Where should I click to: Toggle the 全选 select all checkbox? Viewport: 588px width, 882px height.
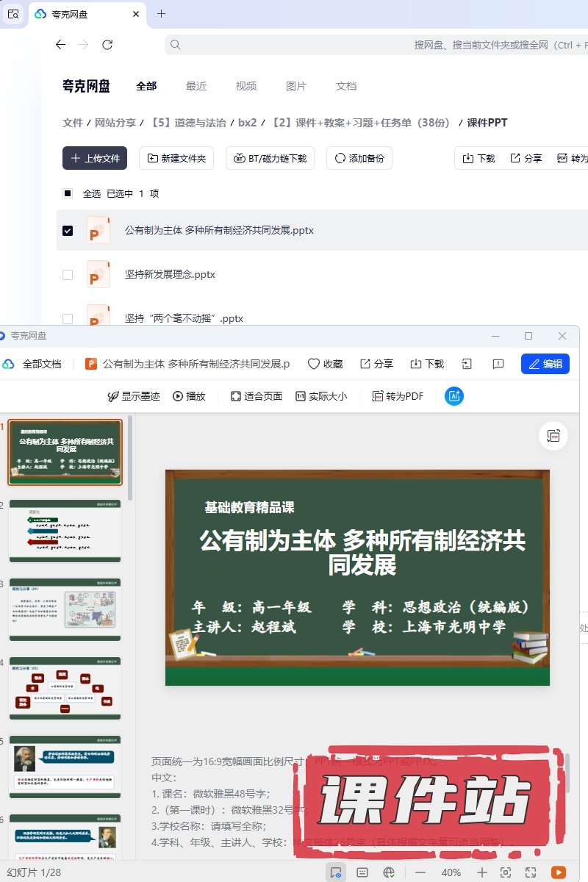point(68,193)
